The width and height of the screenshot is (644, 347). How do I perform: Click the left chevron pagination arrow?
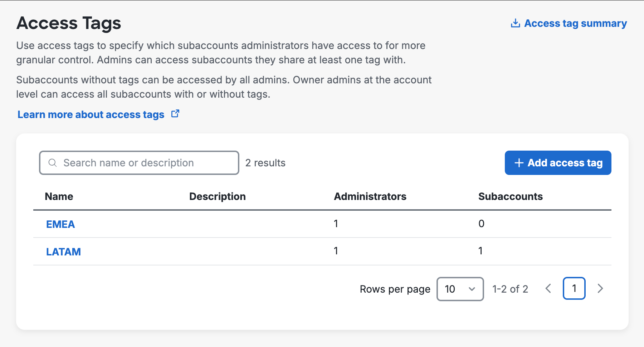point(548,289)
